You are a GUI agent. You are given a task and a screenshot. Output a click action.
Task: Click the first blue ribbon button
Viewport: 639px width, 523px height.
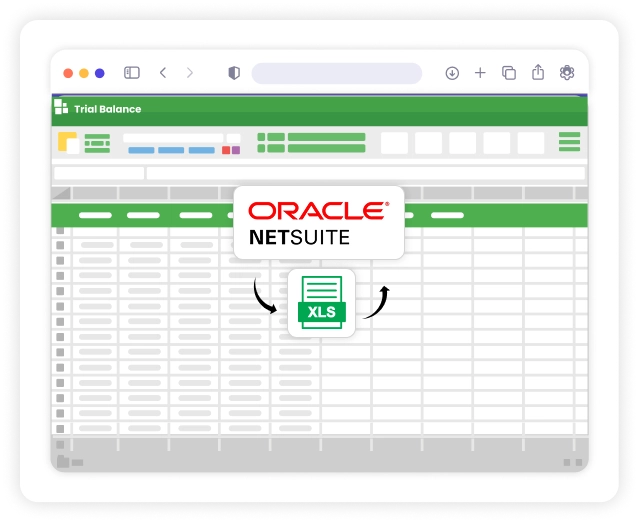[141, 150]
